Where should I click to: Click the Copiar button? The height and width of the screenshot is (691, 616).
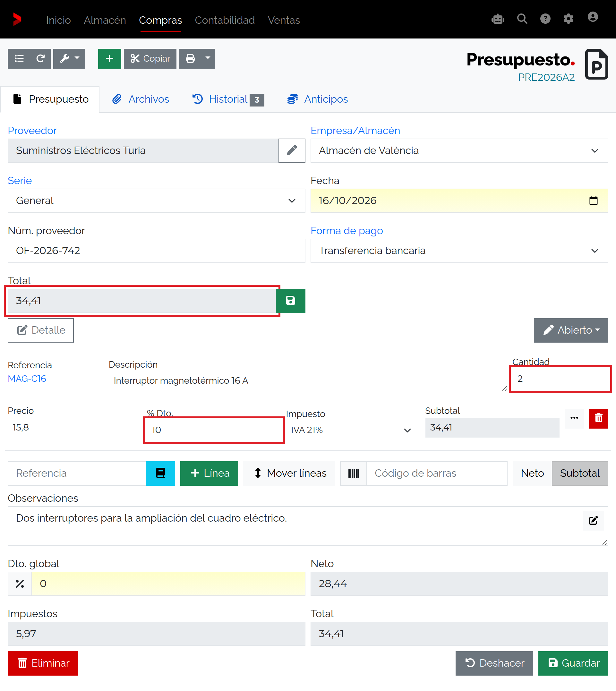pos(150,58)
